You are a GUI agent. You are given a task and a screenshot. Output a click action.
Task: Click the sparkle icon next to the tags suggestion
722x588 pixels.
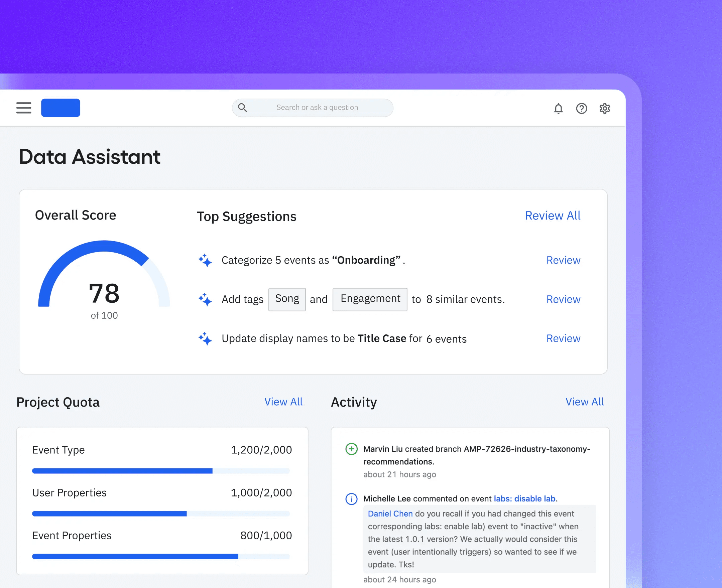coord(205,299)
